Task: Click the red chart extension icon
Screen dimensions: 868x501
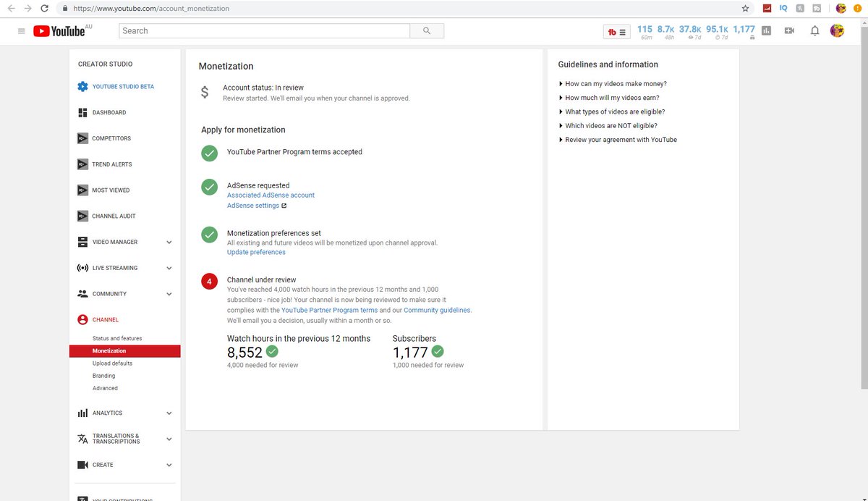Action: pyautogui.click(x=767, y=9)
